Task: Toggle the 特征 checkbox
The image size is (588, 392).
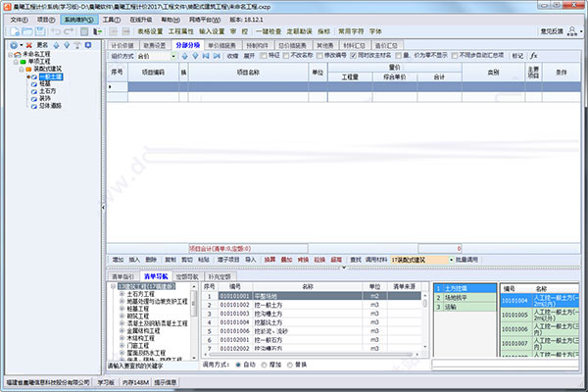Action: pos(264,56)
